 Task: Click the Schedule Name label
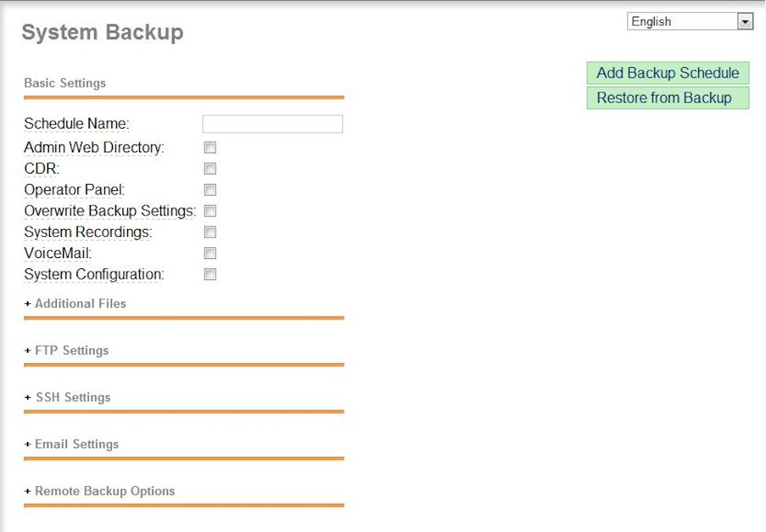77,123
